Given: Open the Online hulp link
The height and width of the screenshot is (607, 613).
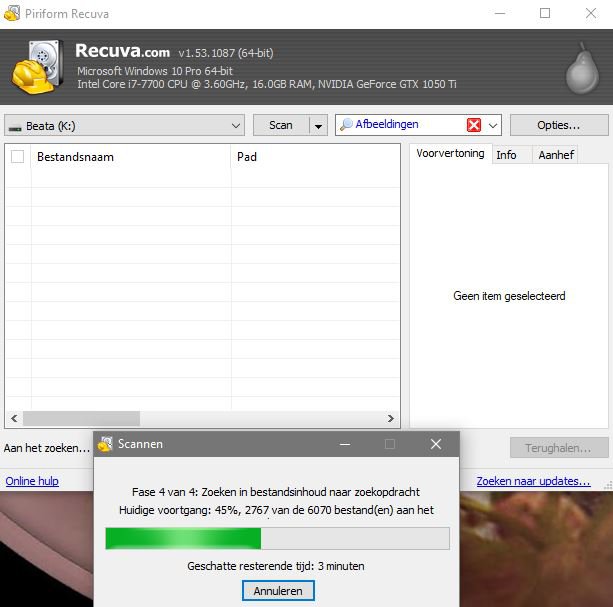Looking at the screenshot, I should point(32,481).
